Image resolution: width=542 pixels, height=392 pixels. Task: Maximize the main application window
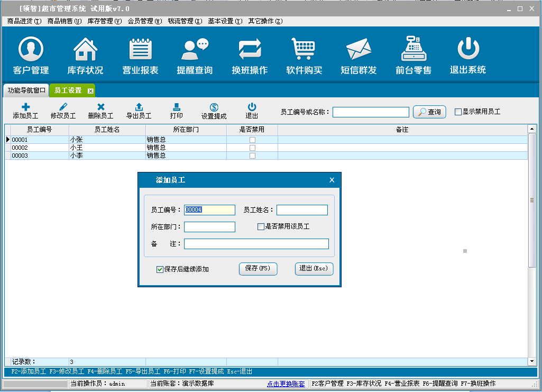tap(520, 8)
